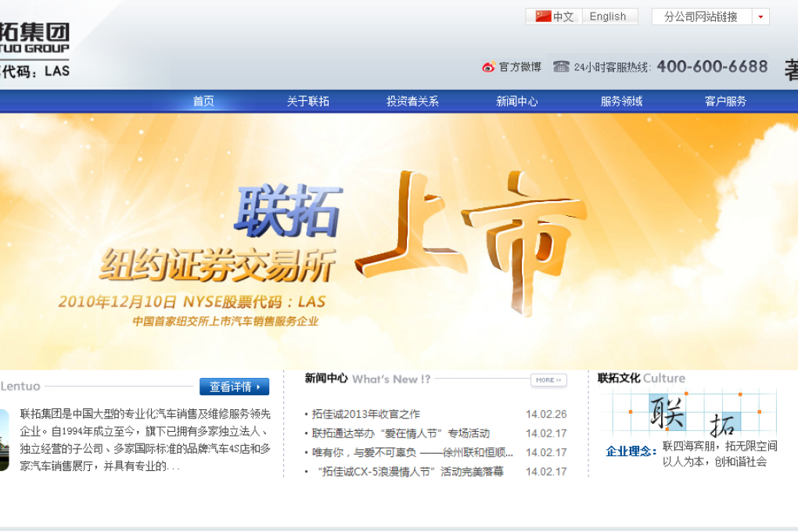Open the 服务领域 menu item

pos(621,101)
